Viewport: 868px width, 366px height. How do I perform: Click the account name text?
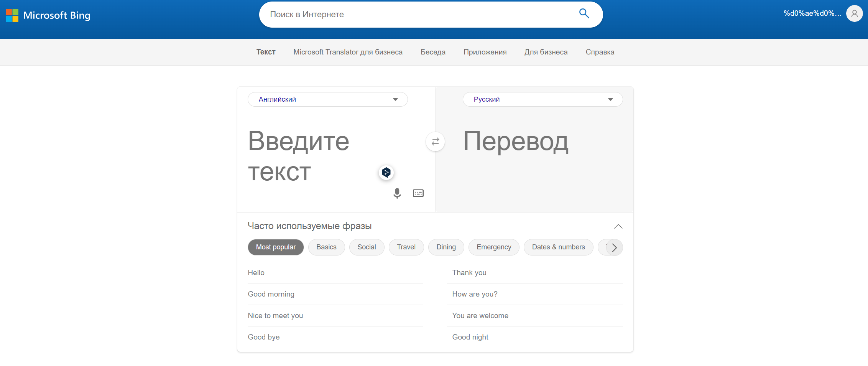(813, 13)
